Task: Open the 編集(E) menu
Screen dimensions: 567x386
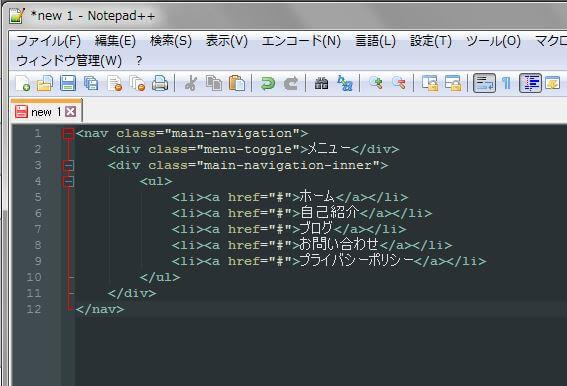Action: 115,41
